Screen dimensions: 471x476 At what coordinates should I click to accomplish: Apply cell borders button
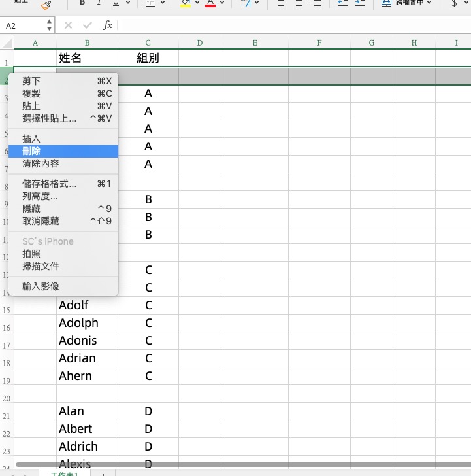coord(151,3)
